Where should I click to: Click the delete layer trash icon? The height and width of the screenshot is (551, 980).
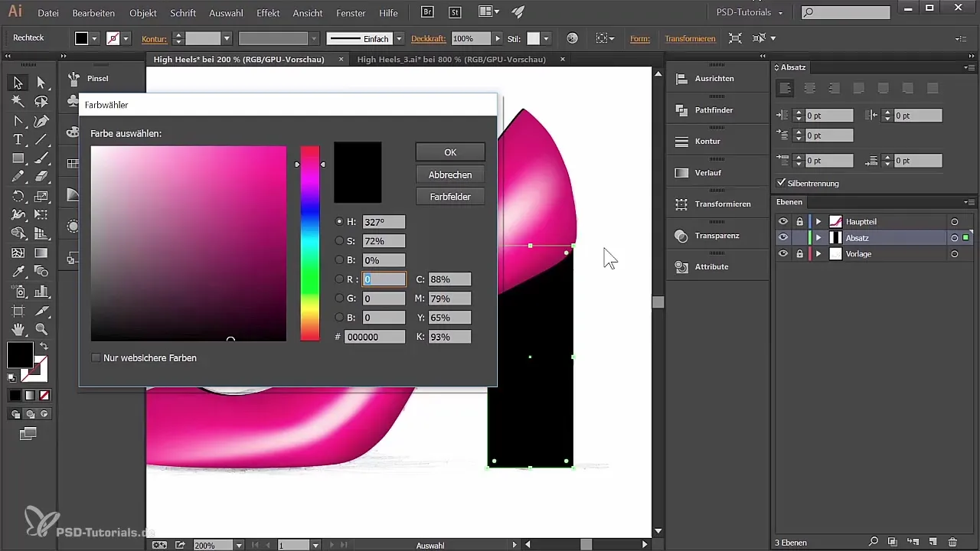tap(952, 542)
